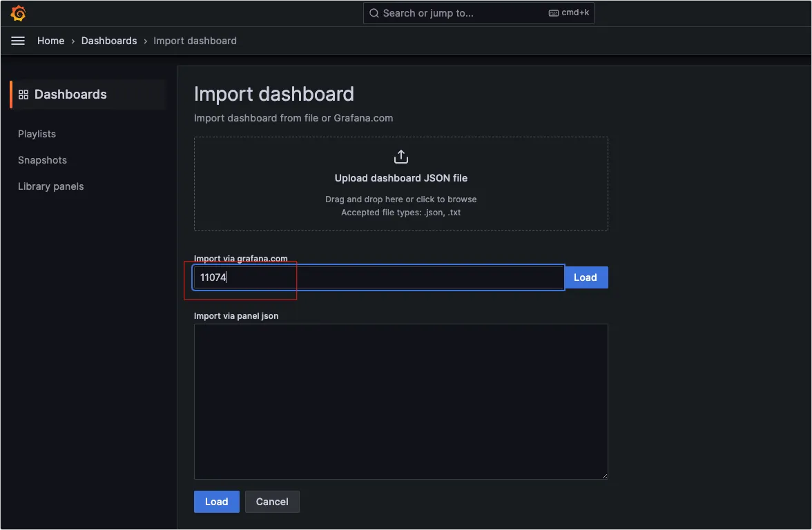Open the hamburger navigation menu
Image resolution: width=812 pixels, height=530 pixels.
point(18,41)
